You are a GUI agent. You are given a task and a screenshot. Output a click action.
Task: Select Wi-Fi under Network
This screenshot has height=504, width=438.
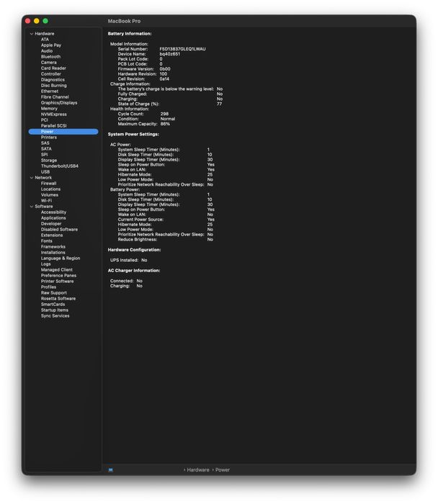click(46, 201)
